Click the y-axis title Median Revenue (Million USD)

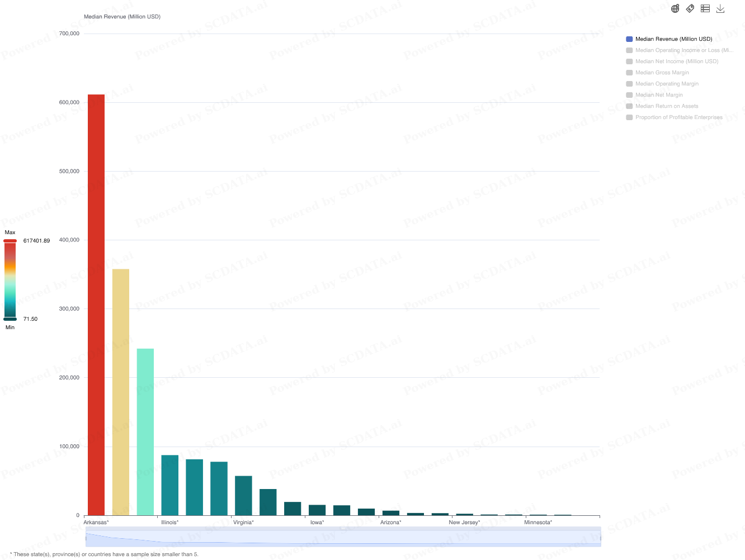122,17
